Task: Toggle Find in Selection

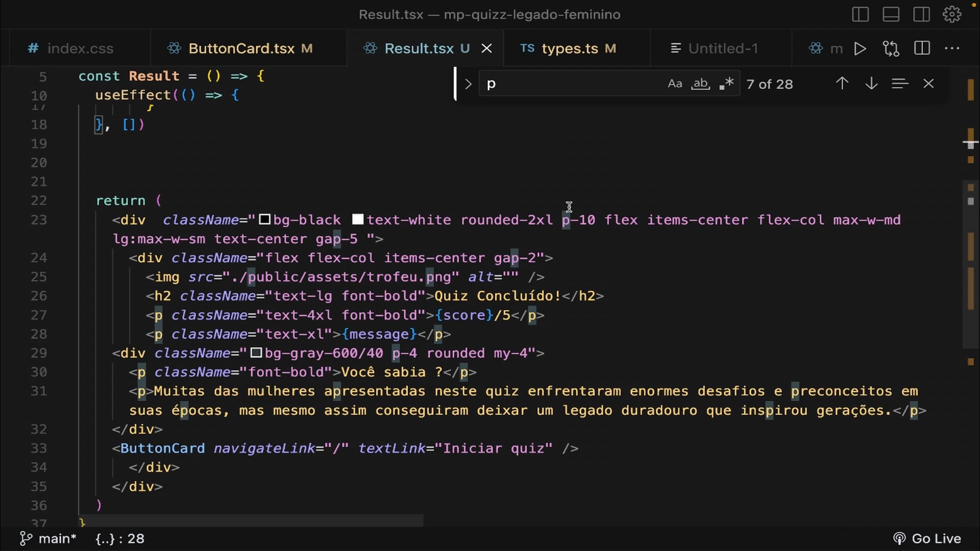Action: (x=900, y=84)
